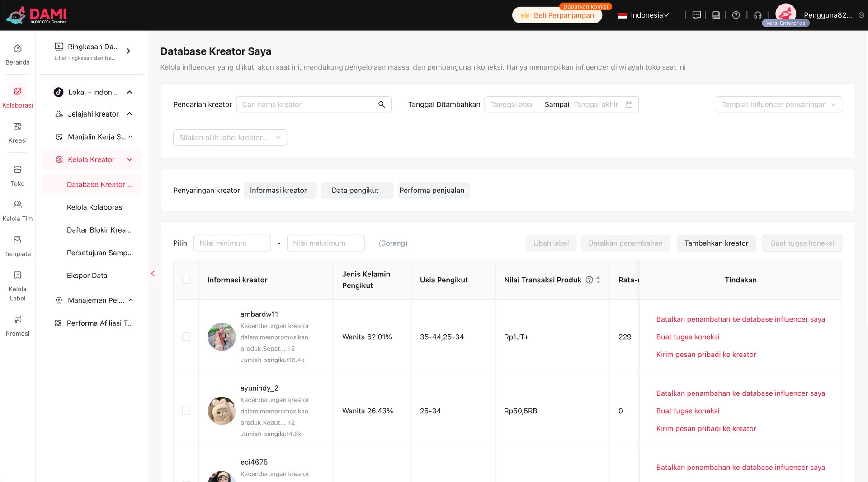
Task: Open account dropdown next to Pengguna82...
Action: (861, 15)
